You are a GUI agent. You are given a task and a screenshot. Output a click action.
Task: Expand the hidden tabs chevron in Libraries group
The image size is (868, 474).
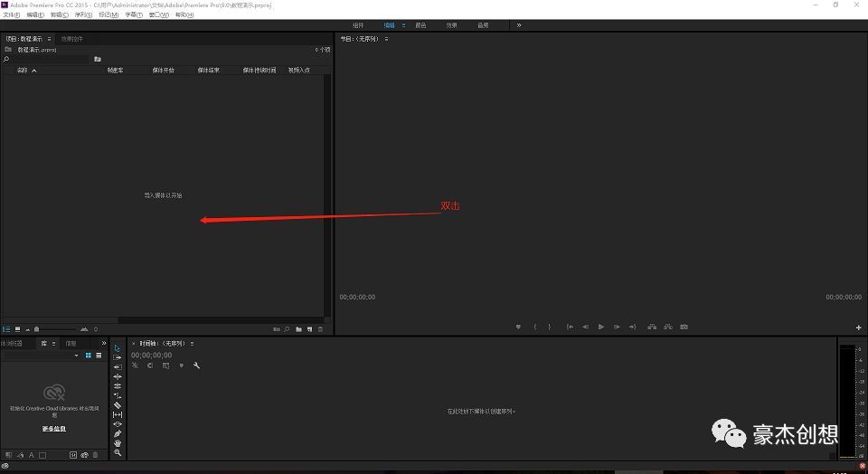[x=103, y=344]
